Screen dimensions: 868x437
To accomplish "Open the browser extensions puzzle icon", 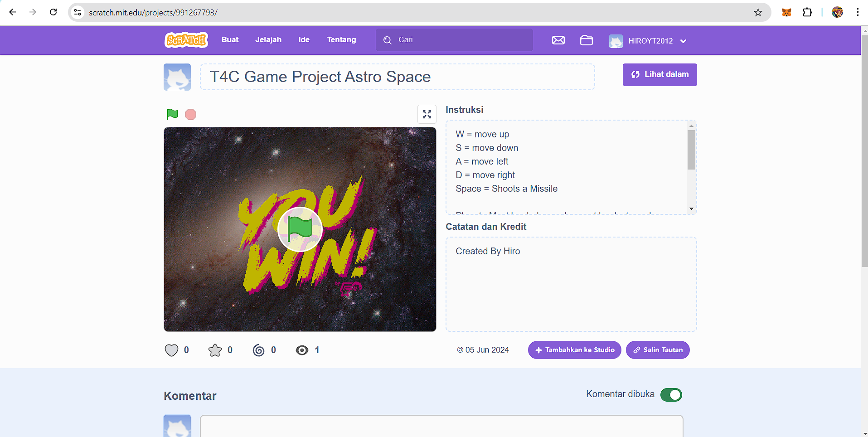I will pyautogui.click(x=807, y=13).
